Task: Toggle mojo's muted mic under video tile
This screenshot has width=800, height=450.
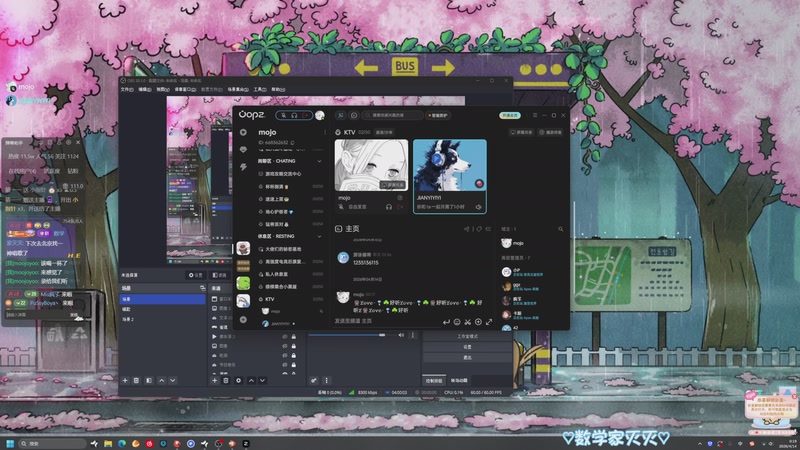Action: (x=341, y=207)
